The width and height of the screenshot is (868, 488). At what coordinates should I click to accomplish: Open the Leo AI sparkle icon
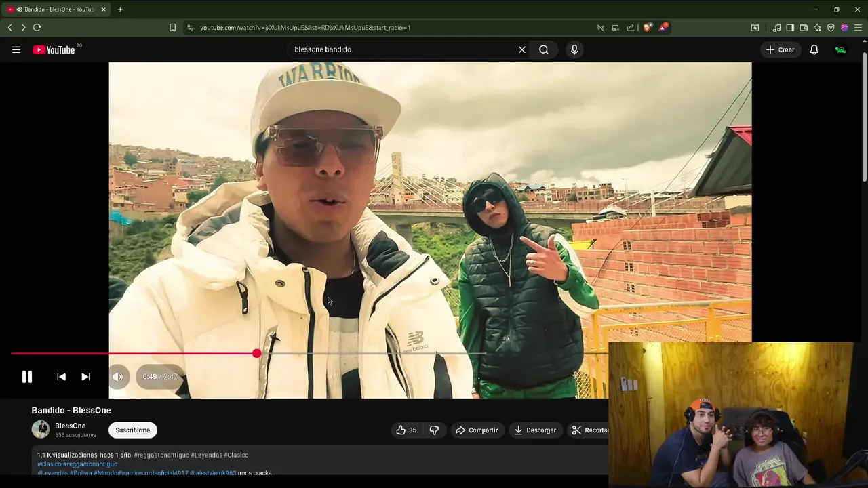tap(818, 28)
